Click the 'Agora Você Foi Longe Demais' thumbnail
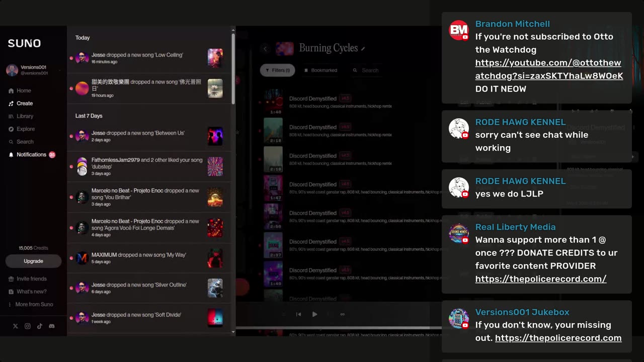Screen dimensions: 644x362 (x=215, y=228)
